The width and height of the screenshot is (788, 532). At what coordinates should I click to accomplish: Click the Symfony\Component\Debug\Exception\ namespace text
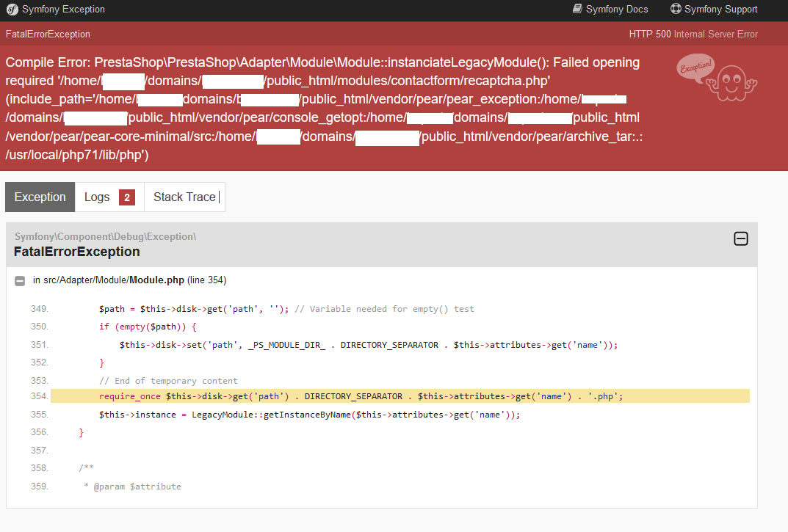[106, 236]
